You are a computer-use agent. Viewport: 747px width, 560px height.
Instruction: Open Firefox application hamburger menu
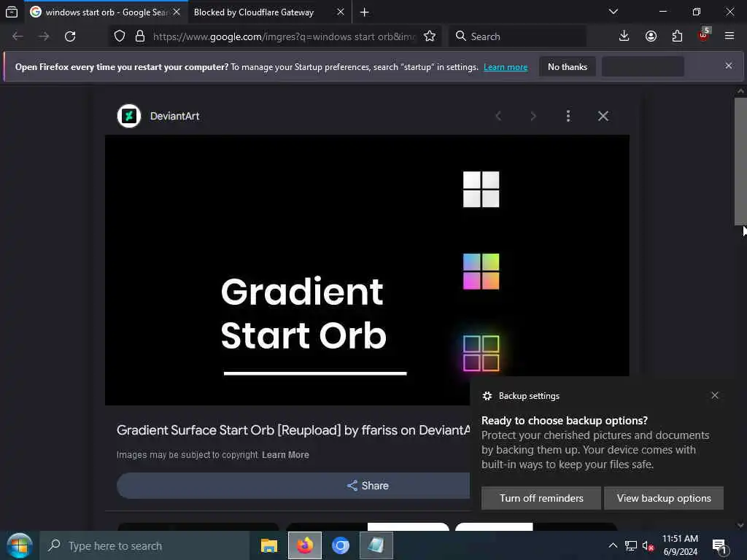[729, 36]
